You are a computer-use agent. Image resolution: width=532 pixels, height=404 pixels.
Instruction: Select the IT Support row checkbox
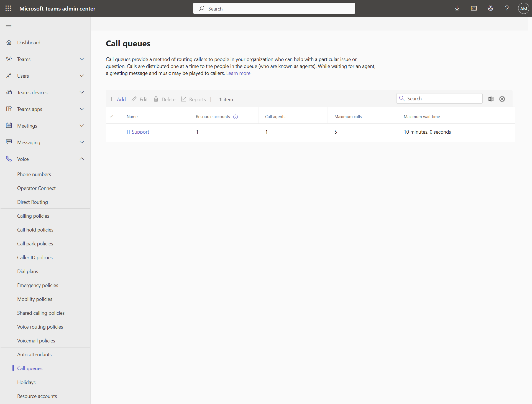[111, 132]
